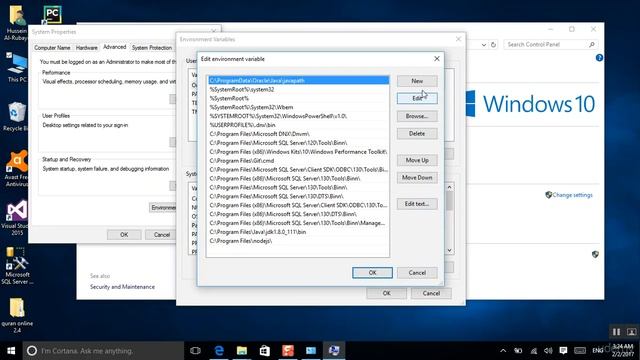
Task: Select the SQL Server\120\Tools\Binn entry
Action: coord(298,143)
